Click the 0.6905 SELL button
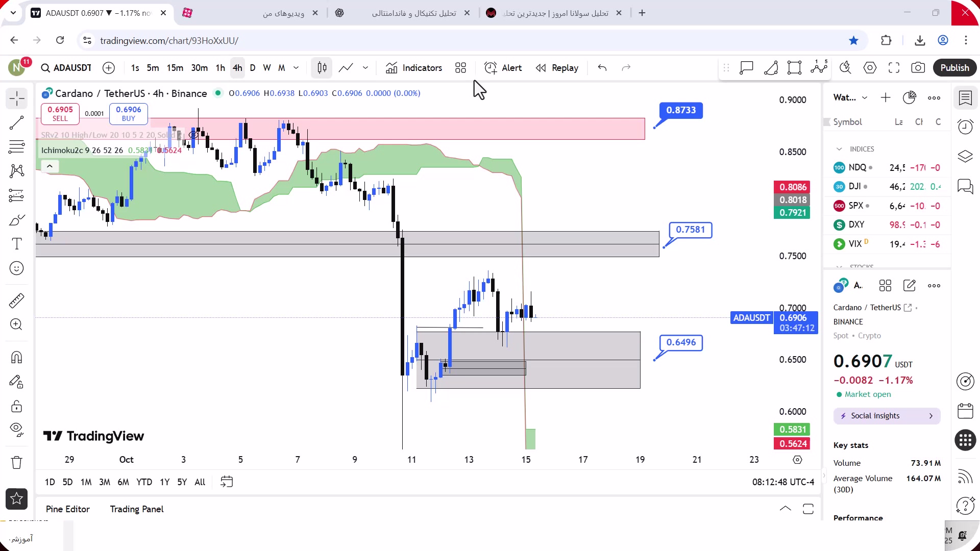980x551 pixels. pyautogui.click(x=60, y=113)
